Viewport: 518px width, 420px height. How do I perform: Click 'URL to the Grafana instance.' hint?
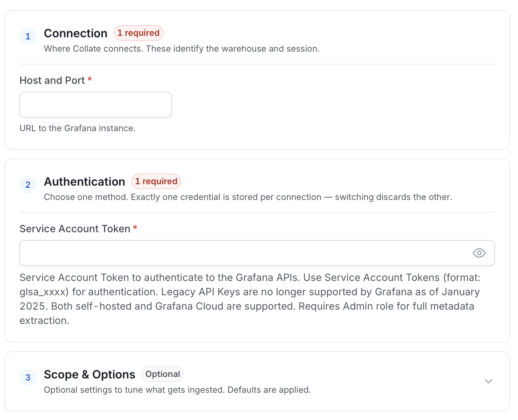(77, 128)
